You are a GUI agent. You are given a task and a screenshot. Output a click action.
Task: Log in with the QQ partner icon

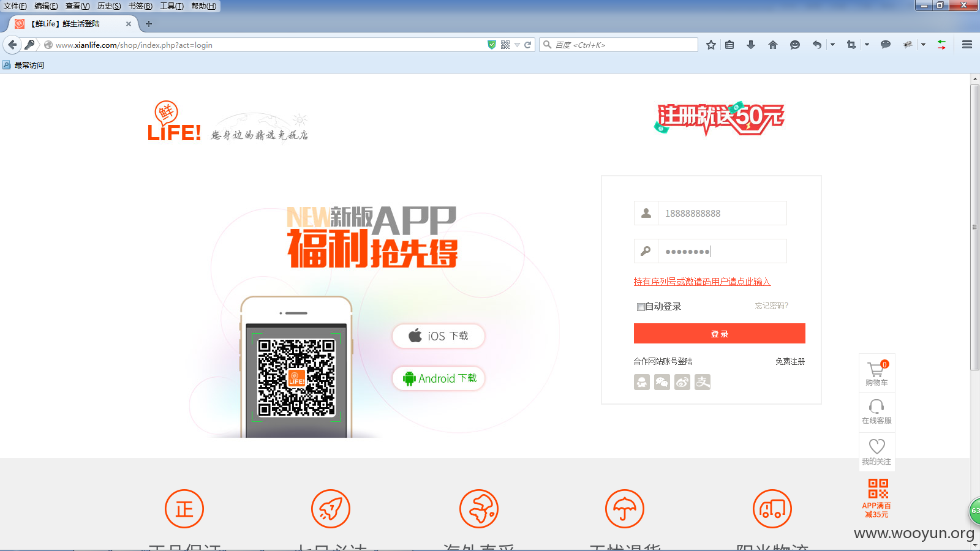642,382
